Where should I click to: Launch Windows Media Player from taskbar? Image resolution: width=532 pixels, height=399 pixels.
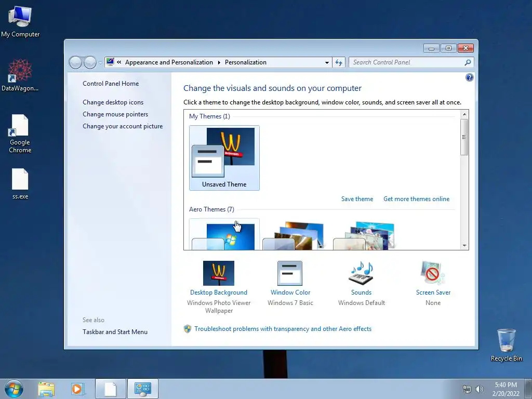coord(77,389)
